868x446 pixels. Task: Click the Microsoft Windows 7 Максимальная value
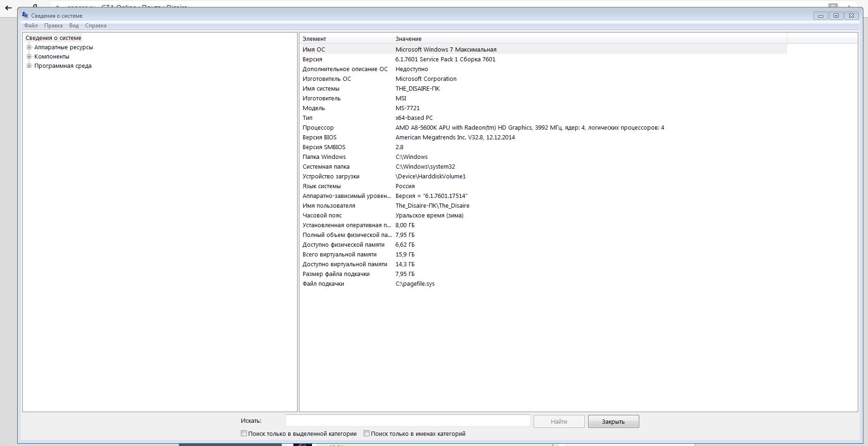pyautogui.click(x=446, y=50)
